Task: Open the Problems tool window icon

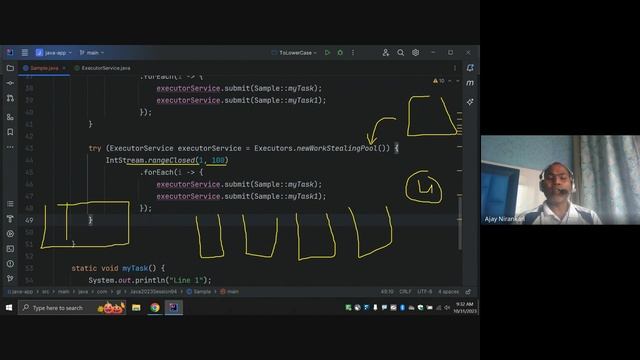Action: pos(10,264)
